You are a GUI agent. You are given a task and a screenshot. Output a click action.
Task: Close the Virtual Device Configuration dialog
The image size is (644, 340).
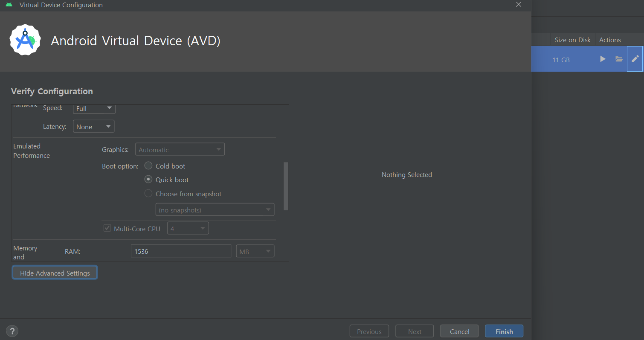point(519,5)
